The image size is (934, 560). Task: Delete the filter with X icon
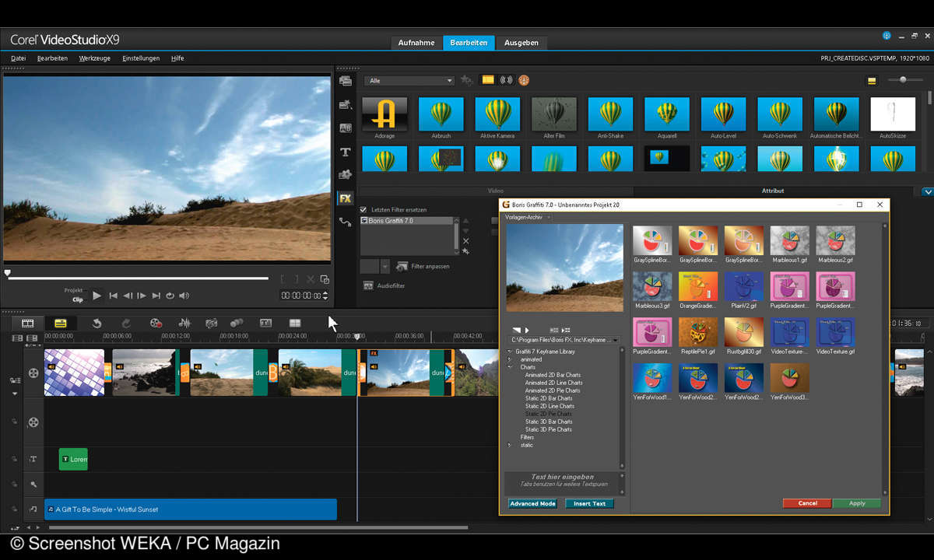pyautogui.click(x=466, y=241)
